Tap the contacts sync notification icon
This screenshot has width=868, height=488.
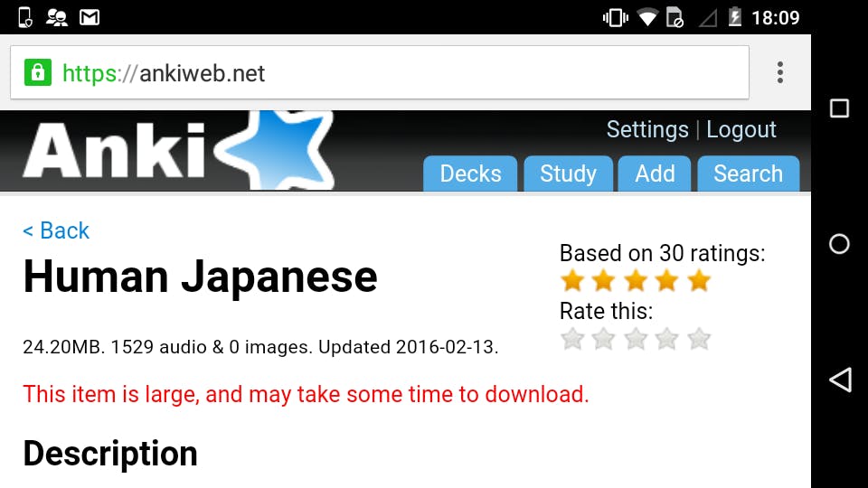click(x=56, y=18)
